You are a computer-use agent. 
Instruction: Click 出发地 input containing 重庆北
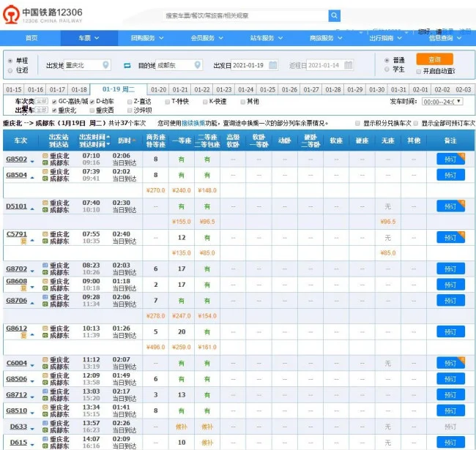(87, 65)
